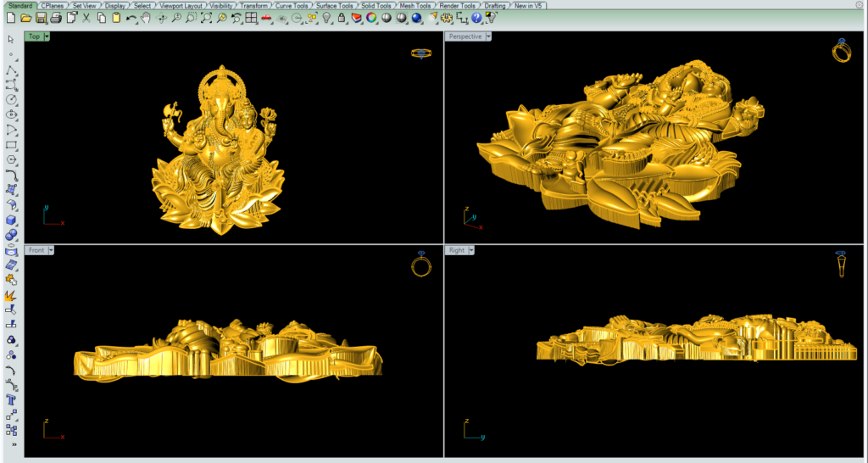Select the Circle tool in left sidebar
This screenshot has height=463, width=868.
[x=11, y=100]
